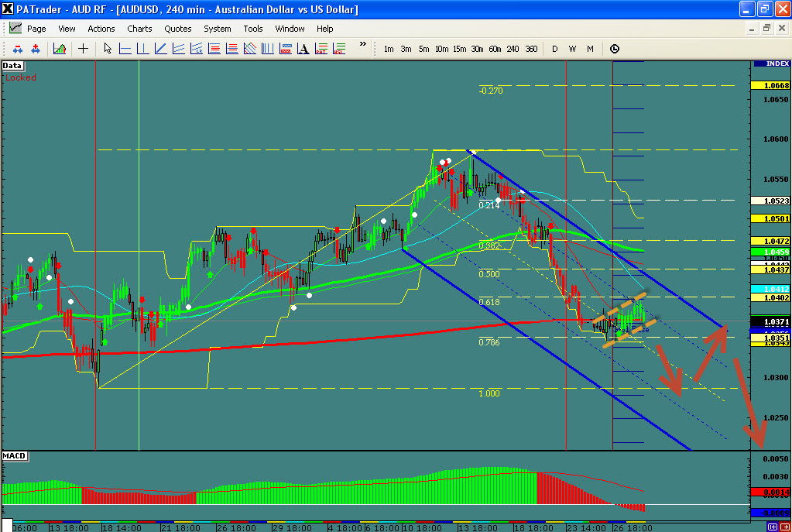
Task: Click the MACD panel label
Action: 15,455
